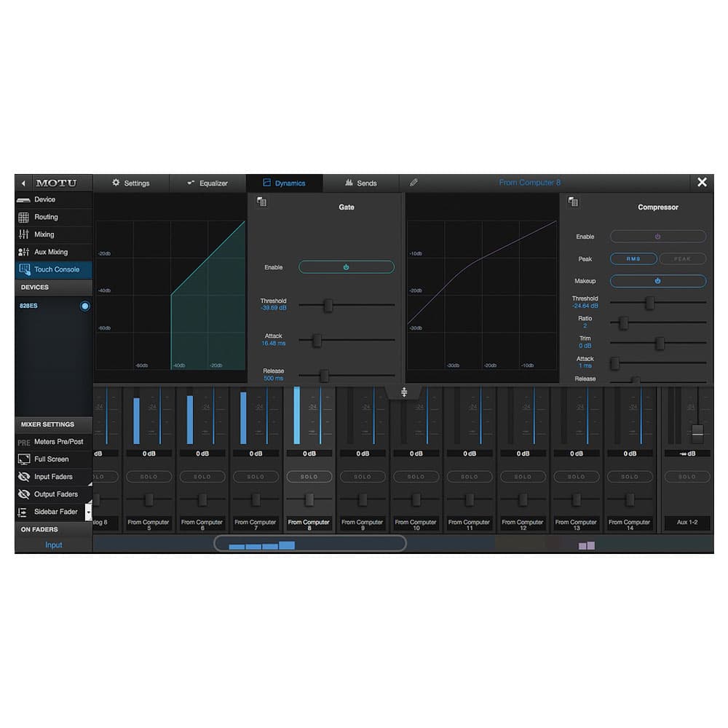Collapse the sidebar with the back arrow
The image size is (728, 728).
[23, 183]
